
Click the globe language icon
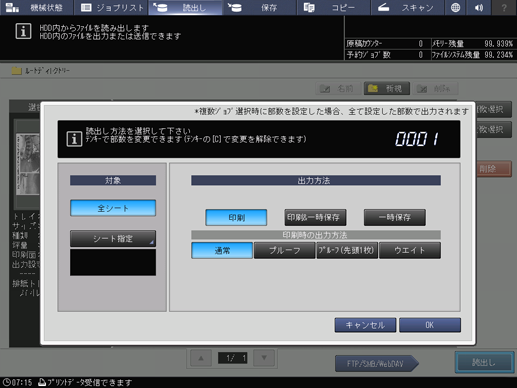pyautogui.click(x=455, y=7)
